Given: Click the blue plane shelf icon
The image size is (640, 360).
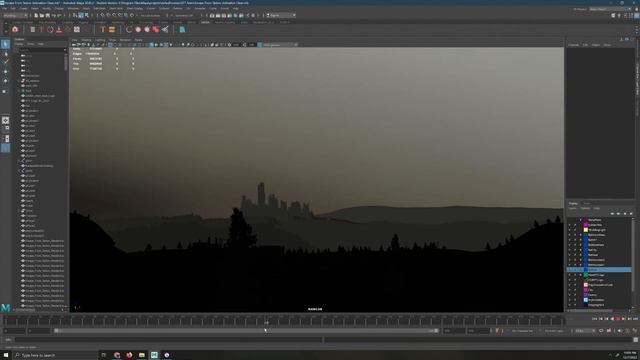Looking at the screenshot, I should [x=165, y=29].
